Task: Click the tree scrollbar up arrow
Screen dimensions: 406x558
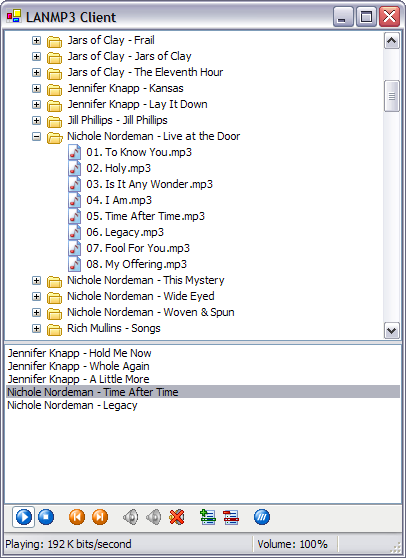Action: point(392,41)
